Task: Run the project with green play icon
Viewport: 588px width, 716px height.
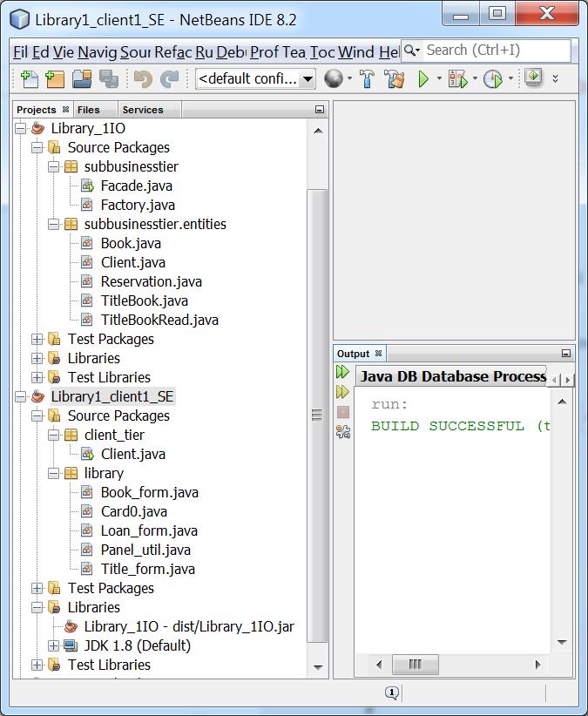Action: point(423,79)
